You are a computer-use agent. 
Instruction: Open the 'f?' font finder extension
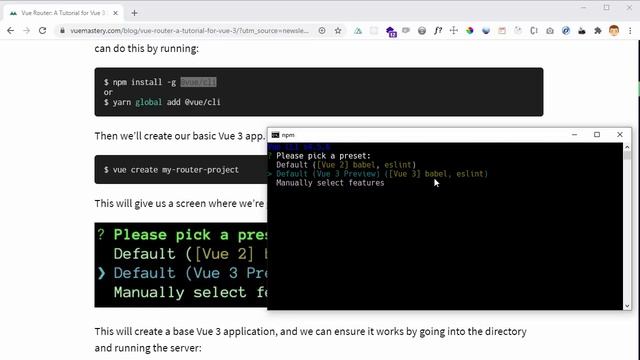[438, 31]
